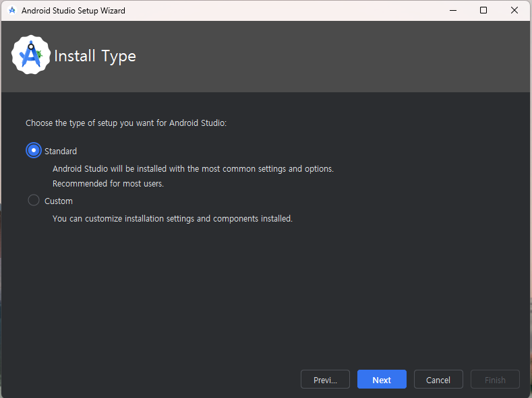Screen dimensions: 532x398
Task: Maximize the Setup Wizard window
Action: pos(483,11)
